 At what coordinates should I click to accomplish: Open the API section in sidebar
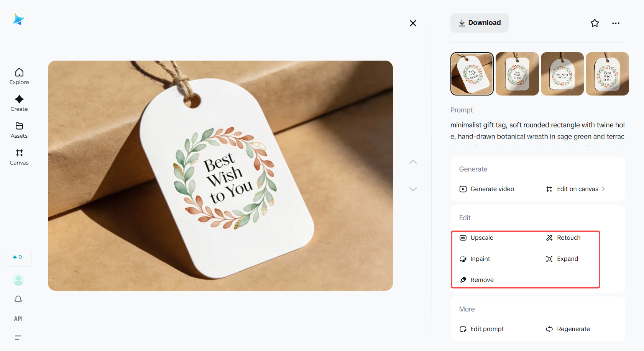click(18, 318)
